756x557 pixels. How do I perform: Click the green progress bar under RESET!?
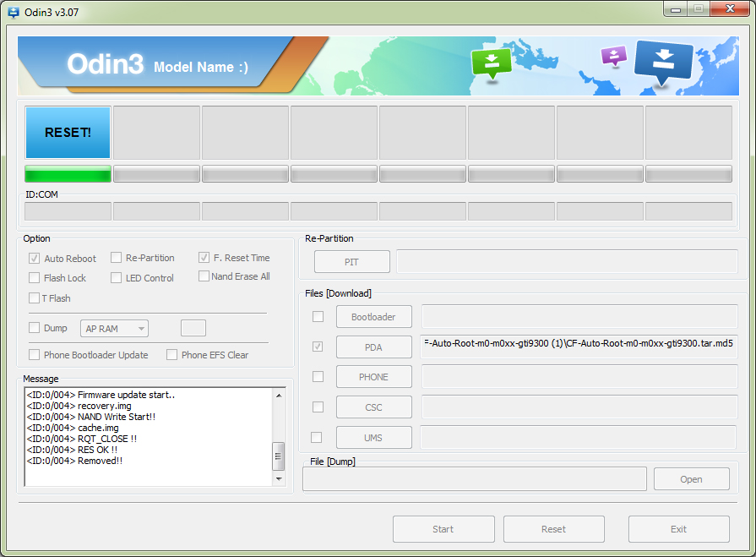coord(68,174)
